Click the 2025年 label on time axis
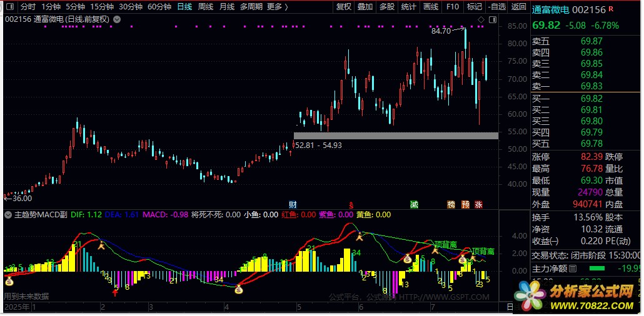The width and height of the screenshot is (644, 316). point(18,307)
